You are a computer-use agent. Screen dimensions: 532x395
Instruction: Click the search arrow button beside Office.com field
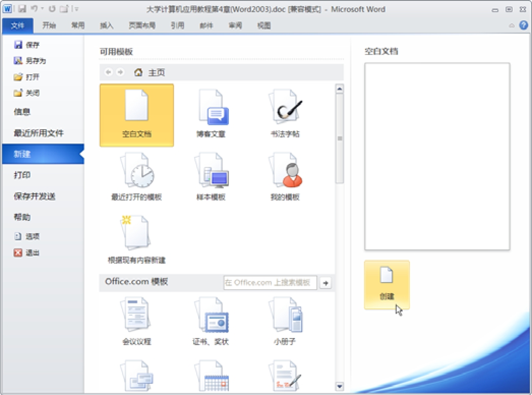(326, 283)
